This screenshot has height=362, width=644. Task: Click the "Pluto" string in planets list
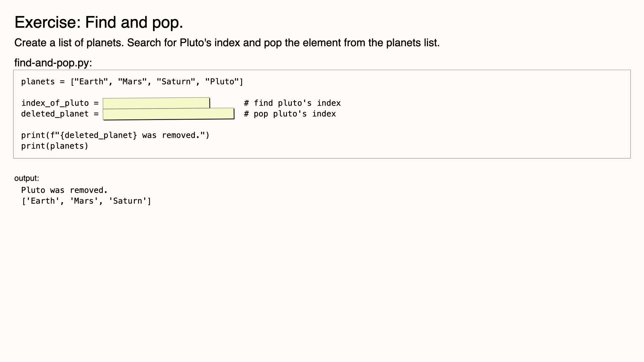coord(222,82)
